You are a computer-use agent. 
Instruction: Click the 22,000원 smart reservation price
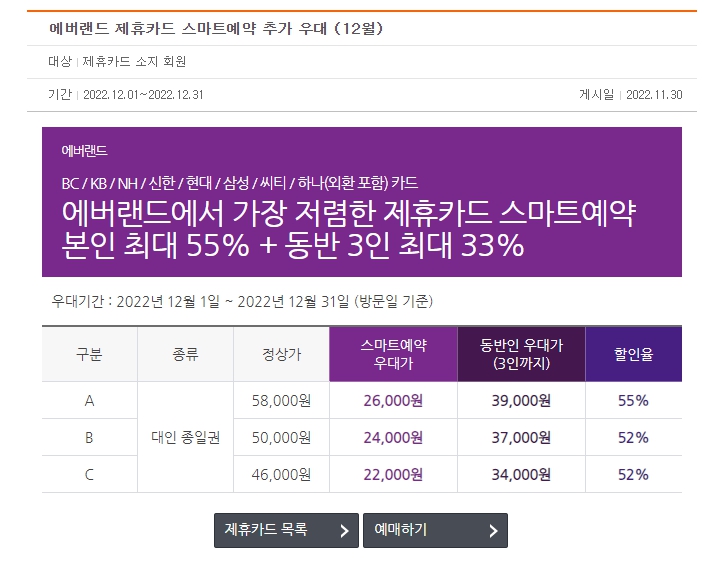click(x=393, y=474)
